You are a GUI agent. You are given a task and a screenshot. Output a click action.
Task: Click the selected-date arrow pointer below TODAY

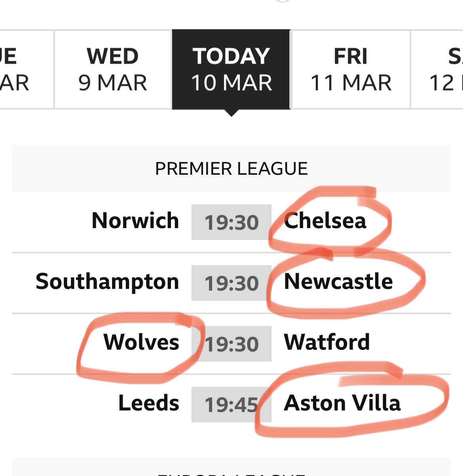click(231, 113)
